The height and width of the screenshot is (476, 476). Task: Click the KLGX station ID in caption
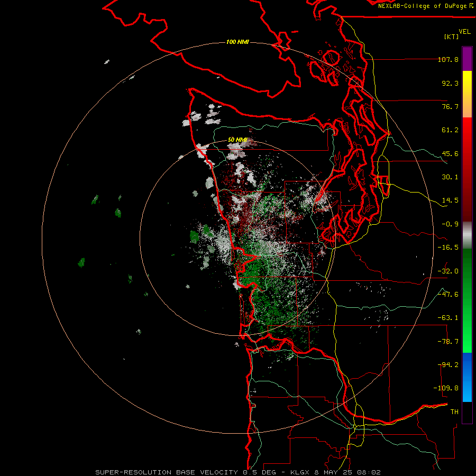300,472
